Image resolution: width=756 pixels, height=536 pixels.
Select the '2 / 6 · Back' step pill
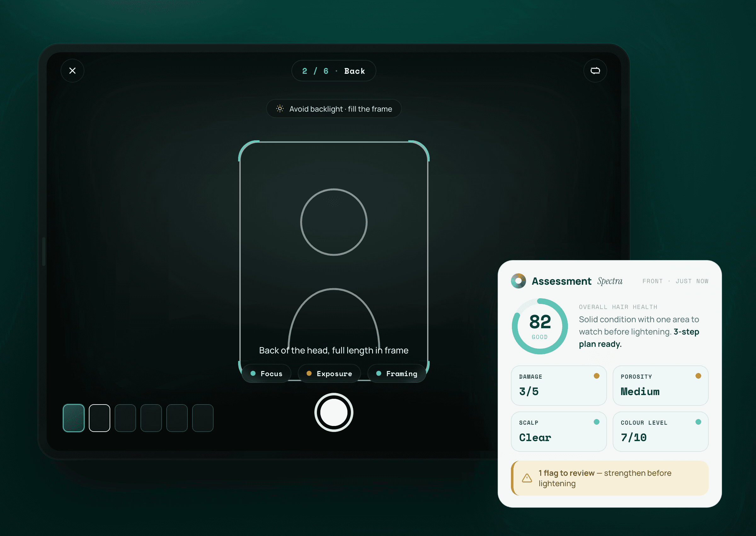pos(334,71)
